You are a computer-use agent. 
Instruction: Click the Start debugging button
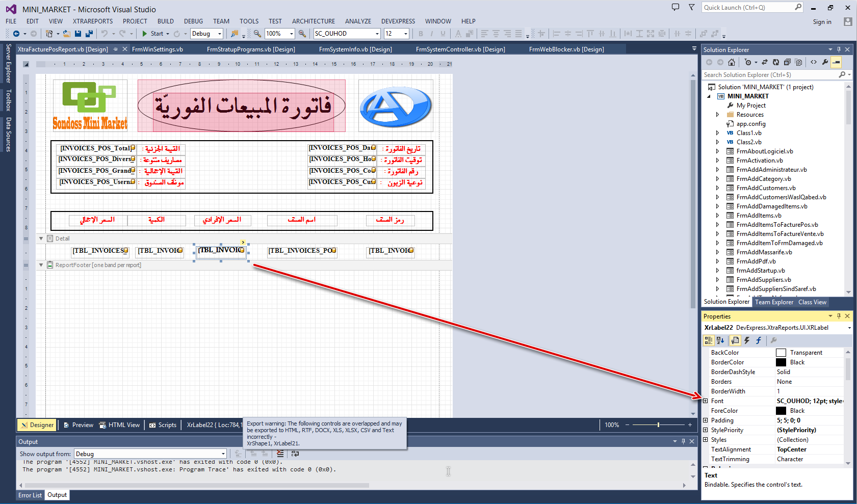[152, 34]
